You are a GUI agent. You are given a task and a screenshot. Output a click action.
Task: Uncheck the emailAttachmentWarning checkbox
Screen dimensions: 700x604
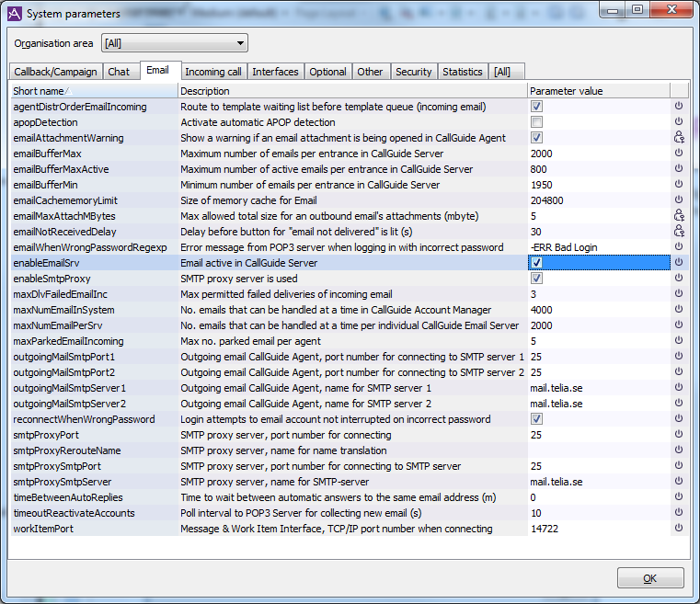click(x=536, y=138)
